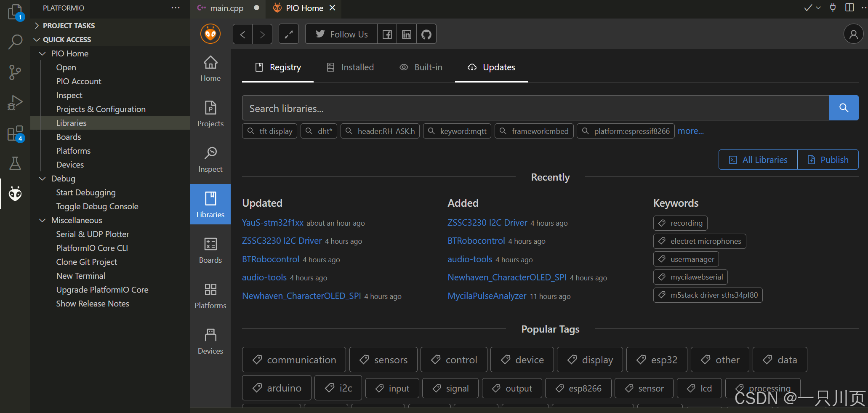Open Upgrade PlatformIO Core item

pyautogui.click(x=102, y=290)
